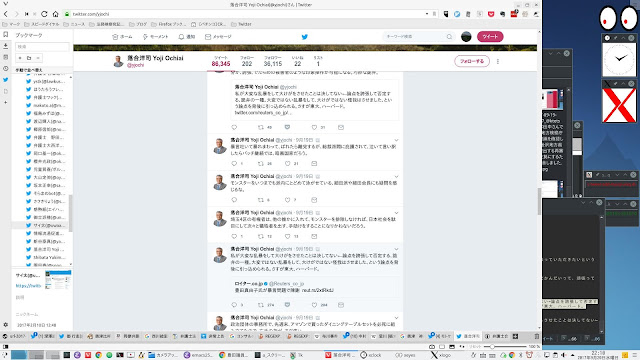
Task: Open the reut.rs link in quoted tweet
Action: click(x=318, y=290)
